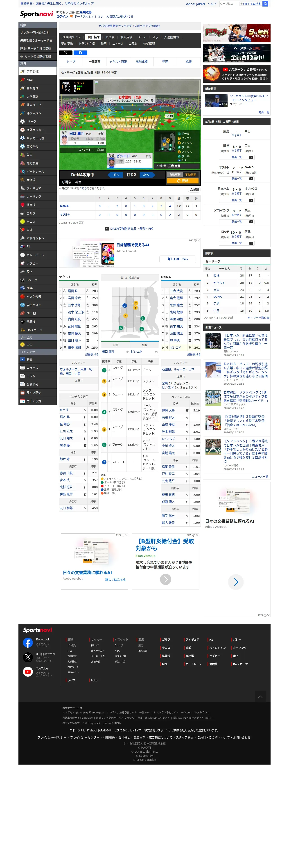Open ドラフト会議 in the navigation bar

coord(87,43)
